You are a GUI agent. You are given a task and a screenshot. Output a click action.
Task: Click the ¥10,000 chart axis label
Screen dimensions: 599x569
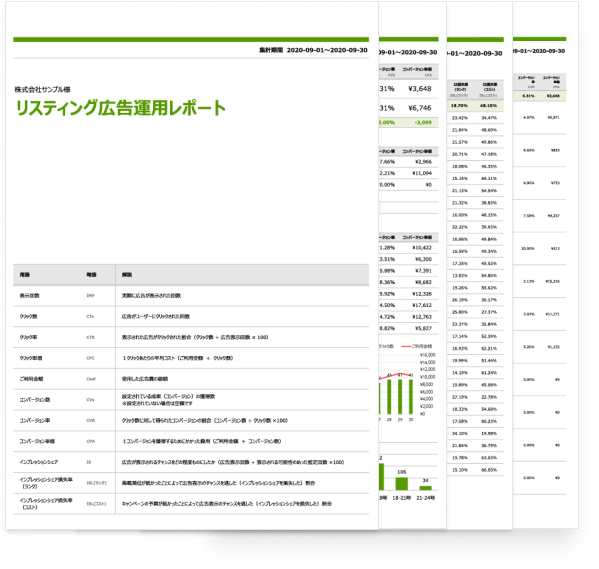(x=427, y=377)
